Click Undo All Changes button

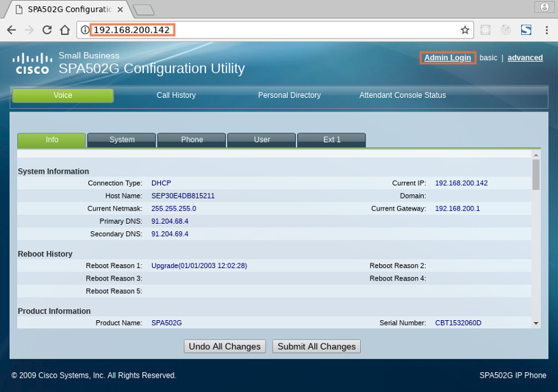point(225,346)
